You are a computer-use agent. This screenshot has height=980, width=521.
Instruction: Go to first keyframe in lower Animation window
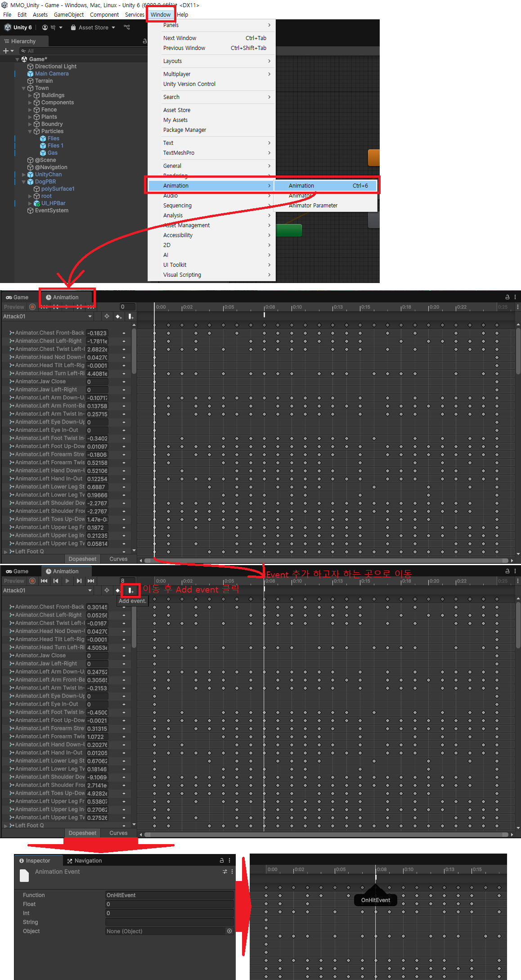point(44,581)
